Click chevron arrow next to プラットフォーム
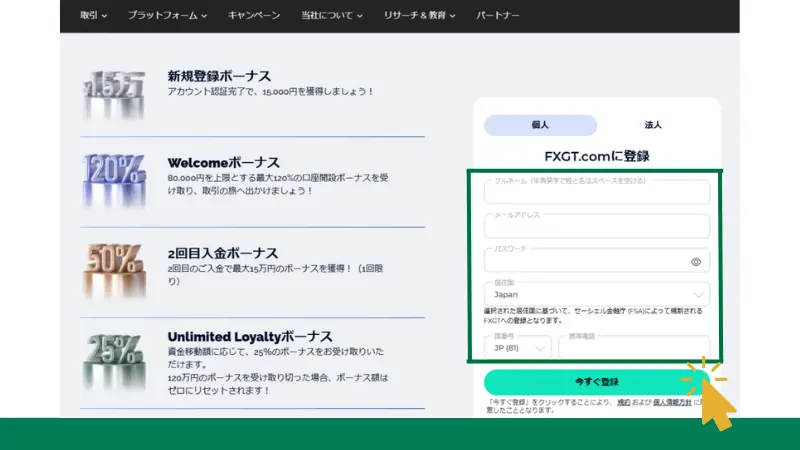 click(x=204, y=16)
